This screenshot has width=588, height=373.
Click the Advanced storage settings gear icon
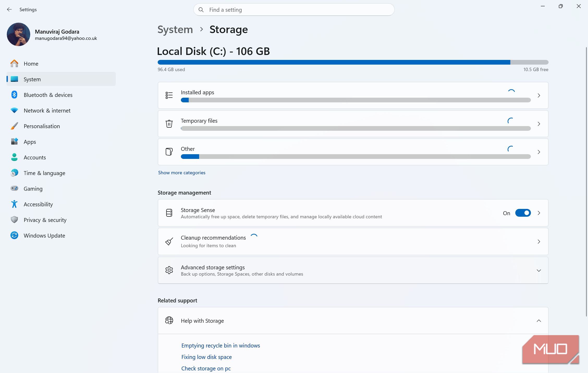coord(169,270)
